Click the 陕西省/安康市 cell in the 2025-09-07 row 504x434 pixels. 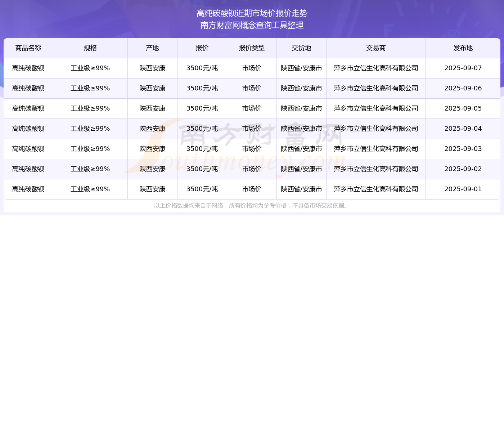point(301,68)
